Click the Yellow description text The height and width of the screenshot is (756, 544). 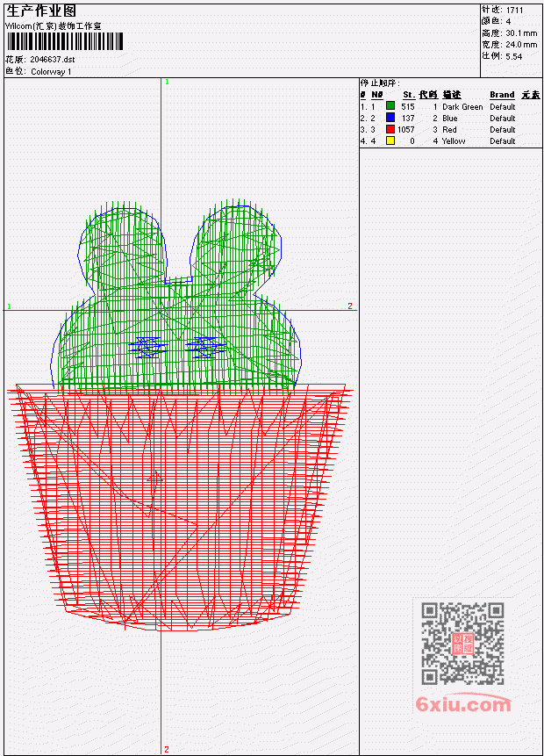click(454, 141)
